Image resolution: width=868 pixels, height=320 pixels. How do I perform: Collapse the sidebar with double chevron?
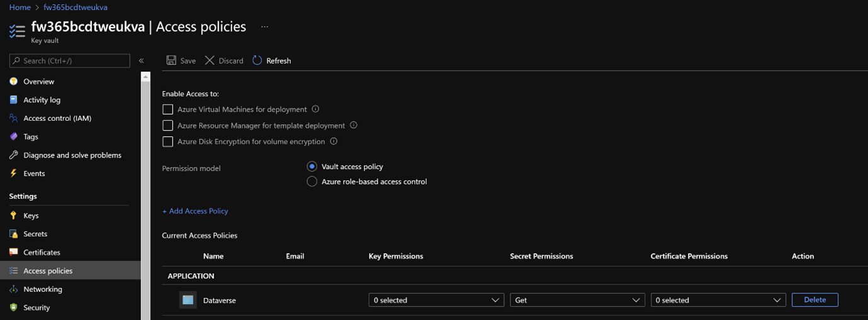click(x=142, y=61)
